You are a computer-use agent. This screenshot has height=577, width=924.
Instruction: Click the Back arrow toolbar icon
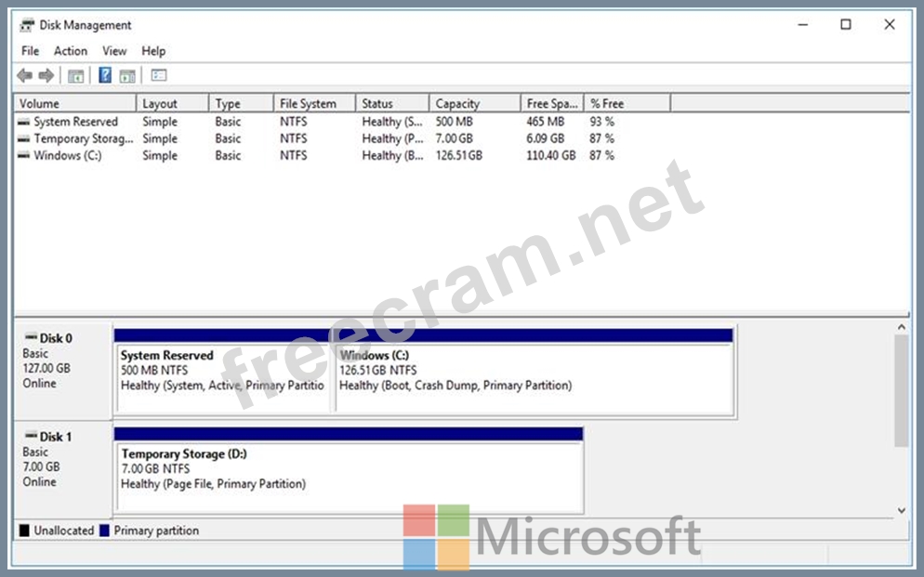click(24, 75)
